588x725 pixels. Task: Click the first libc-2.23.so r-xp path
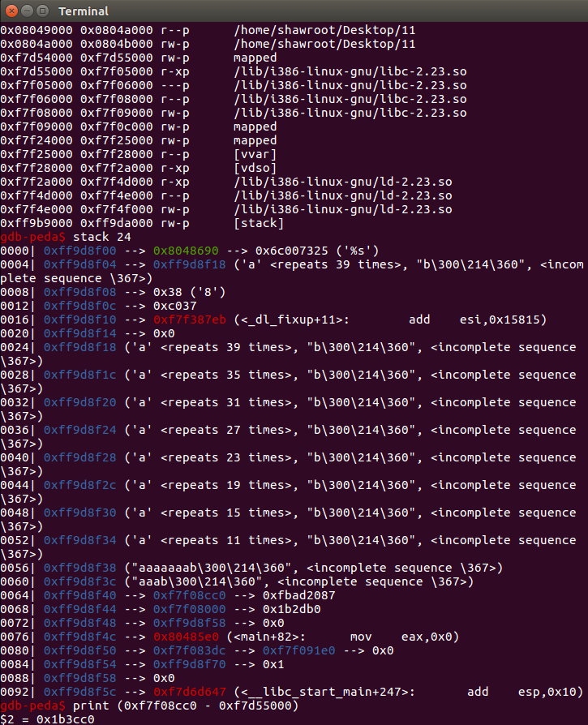[x=350, y=71]
